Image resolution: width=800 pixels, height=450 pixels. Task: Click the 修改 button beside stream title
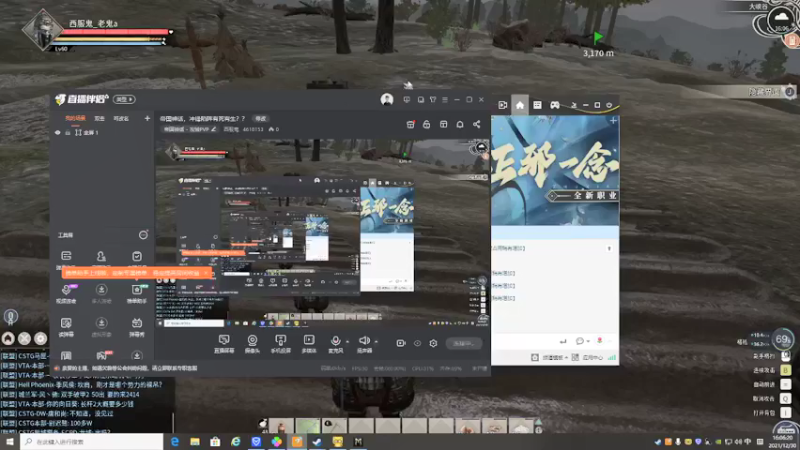coord(261,118)
